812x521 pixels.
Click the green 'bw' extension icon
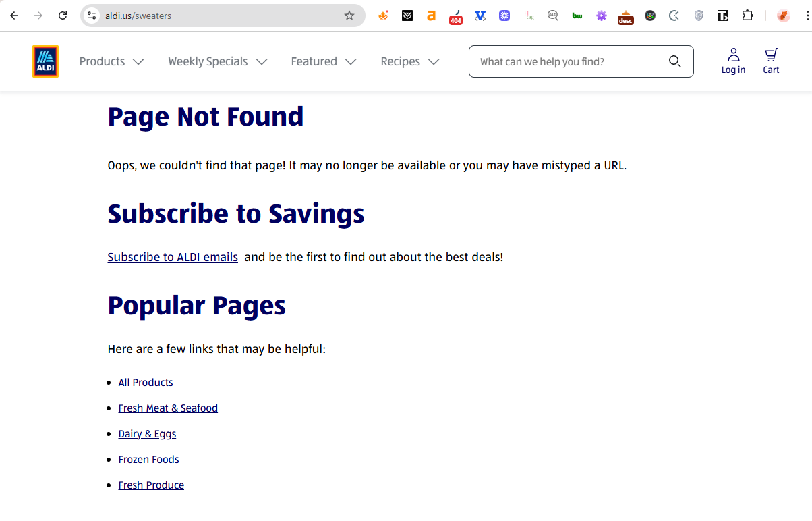click(x=577, y=16)
